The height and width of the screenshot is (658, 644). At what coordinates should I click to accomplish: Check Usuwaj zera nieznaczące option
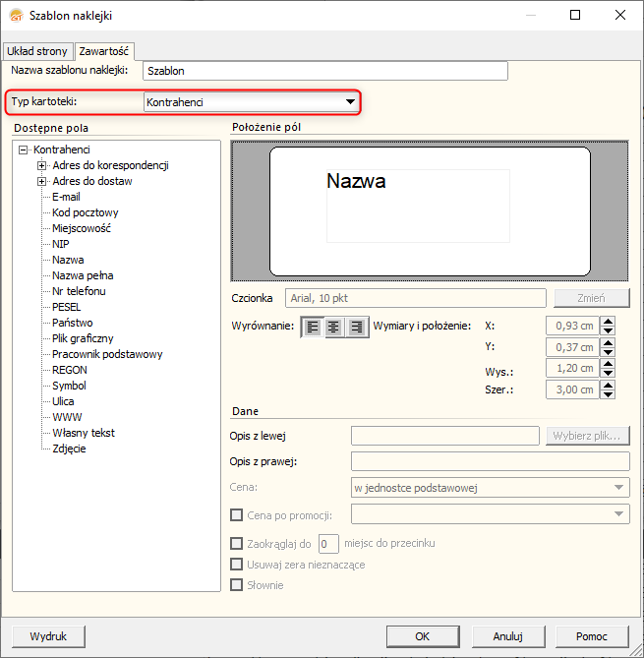pos(237,564)
